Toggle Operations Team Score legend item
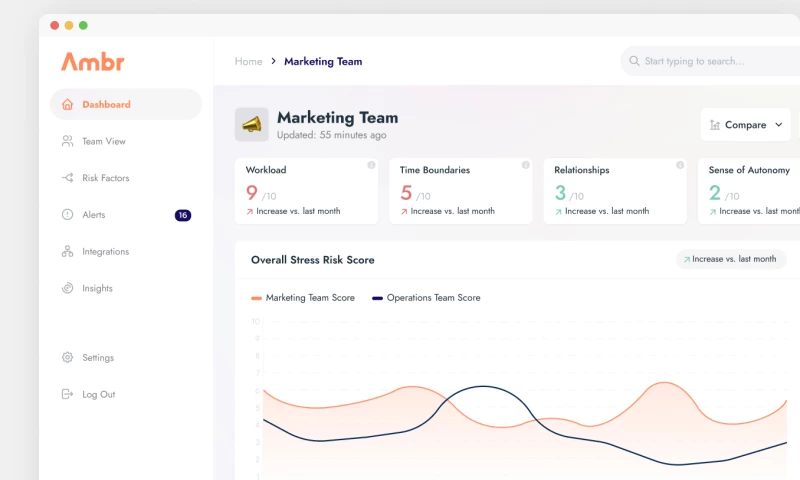This screenshot has width=800, height=480. (x=426, y=298)
